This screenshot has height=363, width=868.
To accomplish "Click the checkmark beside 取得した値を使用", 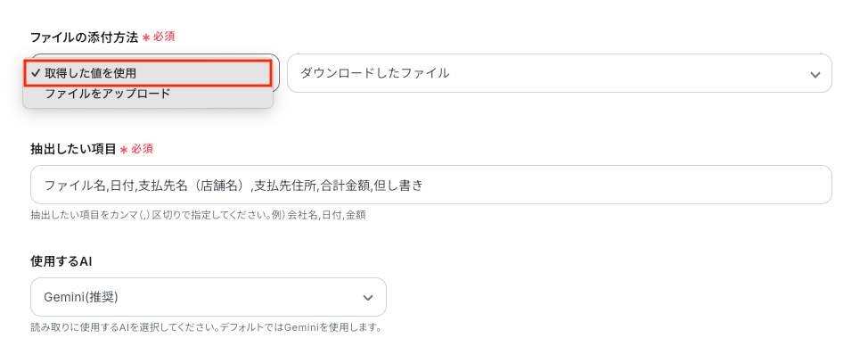I will tap(35, 73).
